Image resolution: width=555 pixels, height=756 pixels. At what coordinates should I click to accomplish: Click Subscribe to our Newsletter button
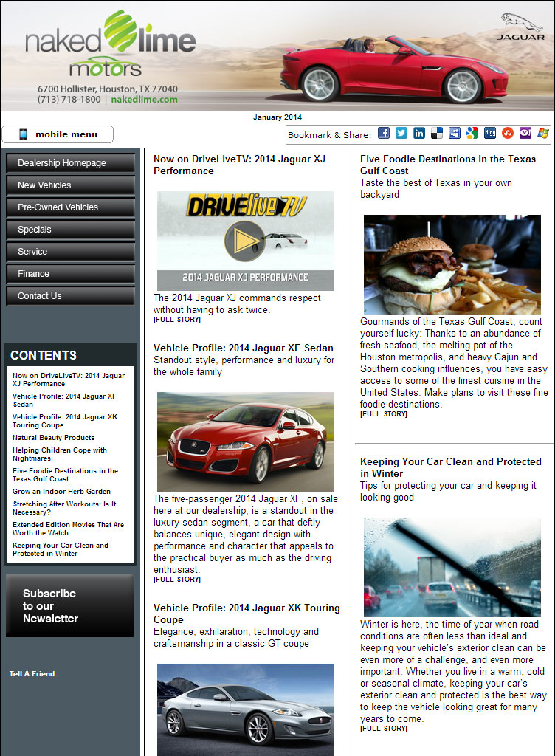tap(70, 605)
